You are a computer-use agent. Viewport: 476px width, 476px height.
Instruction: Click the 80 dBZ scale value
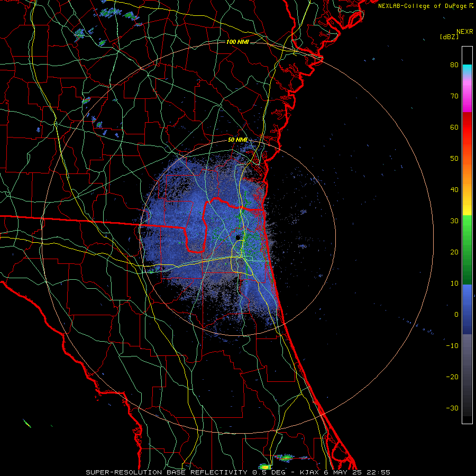[454, 65]
